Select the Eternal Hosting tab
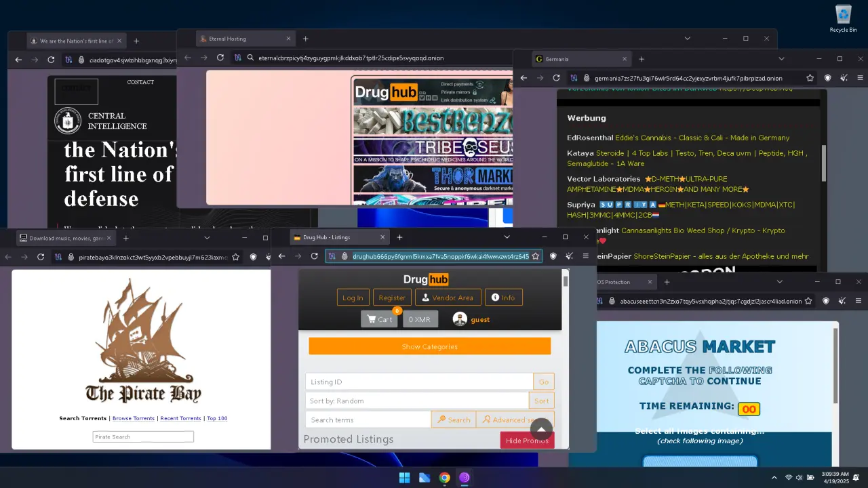868x488 pixels. click(245, 39)
